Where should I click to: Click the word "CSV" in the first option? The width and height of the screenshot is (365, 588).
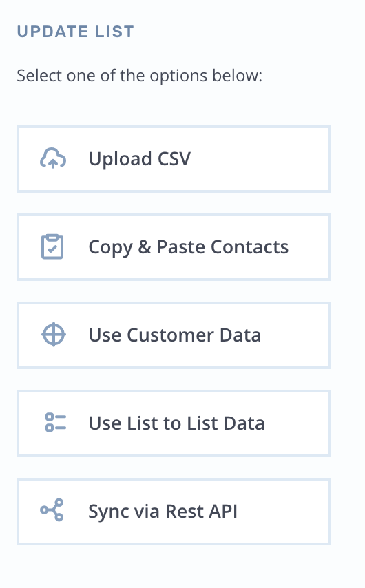(174, 158)
